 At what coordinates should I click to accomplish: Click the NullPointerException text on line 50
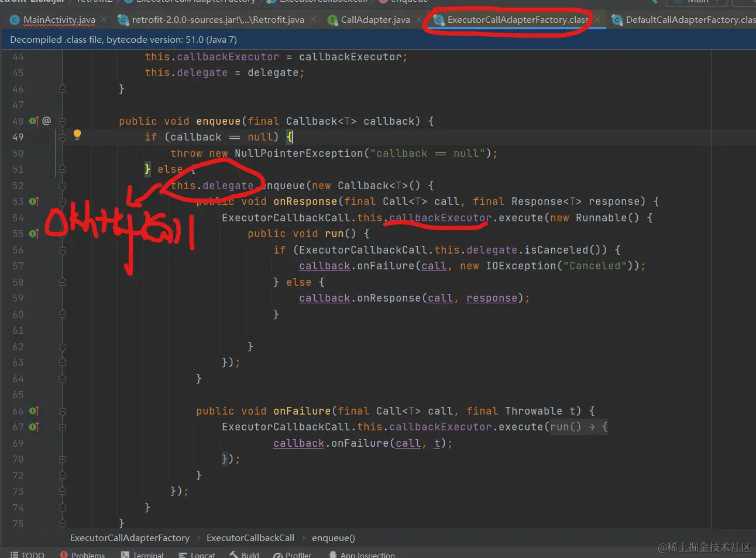pos(299,153)
